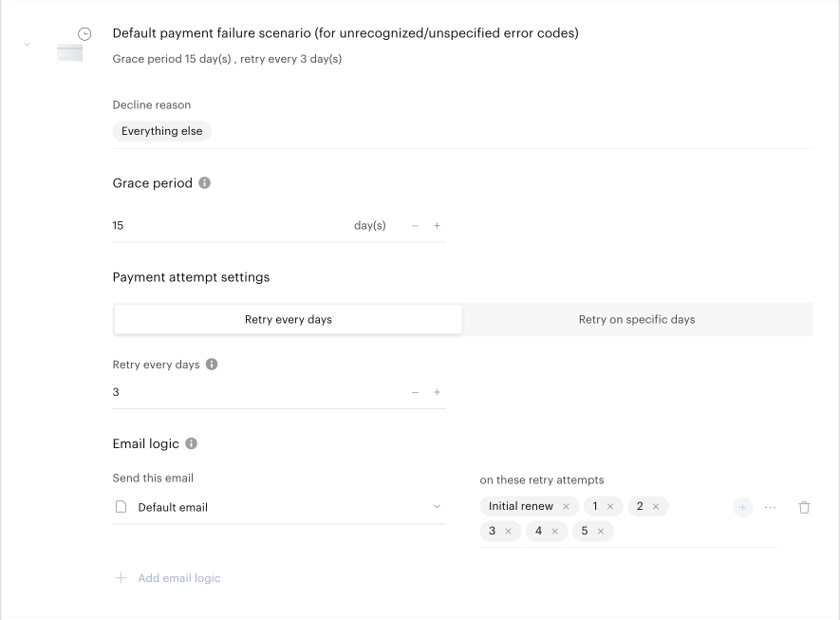Increase grace period days with plus
The height and width of the screenshot is (620, 840).
click(x=437, y=226)
